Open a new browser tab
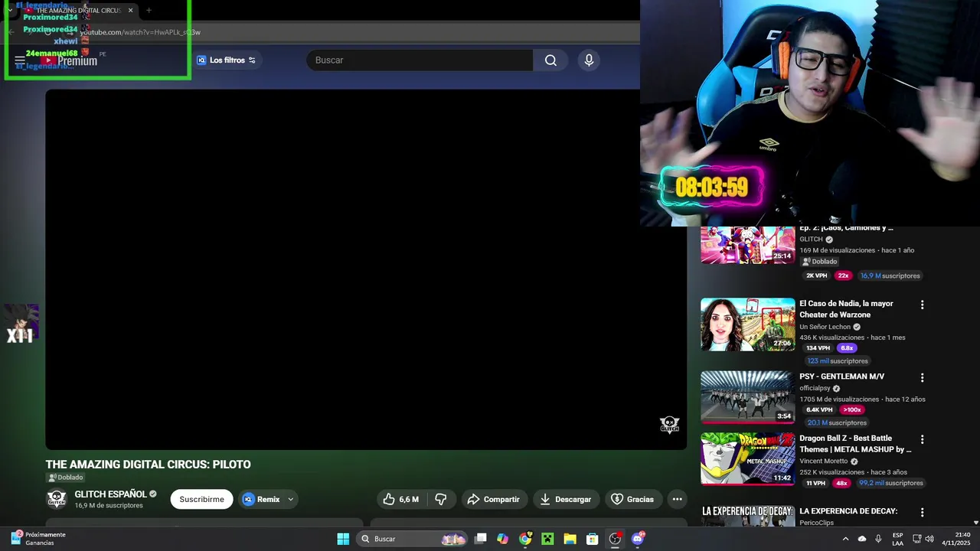Screen dimensions: 980x551 149,10
